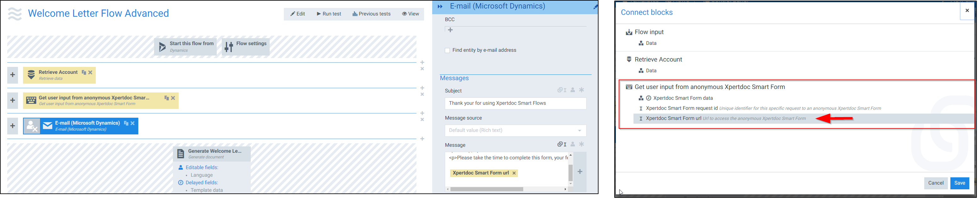Viewport: 980px width, 201px height.
Task: Open the Generate Welcome Letter document block
Action: click(212, 154)
